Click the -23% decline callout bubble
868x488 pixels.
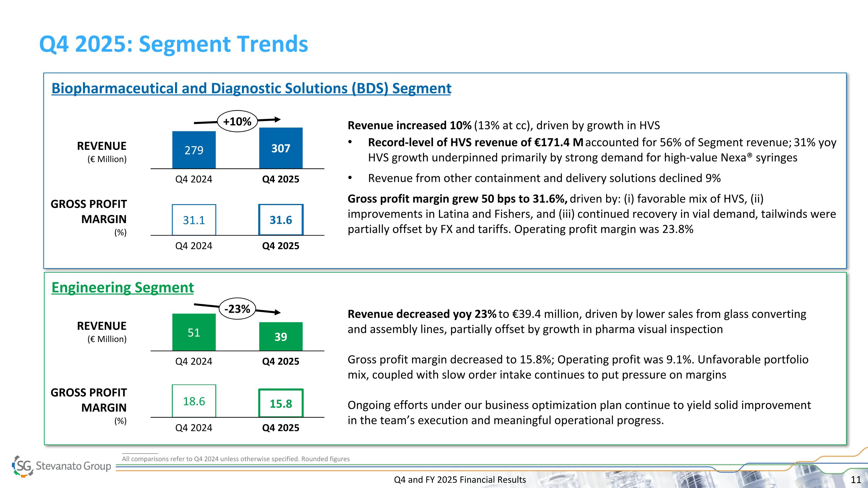pos(237,308)
